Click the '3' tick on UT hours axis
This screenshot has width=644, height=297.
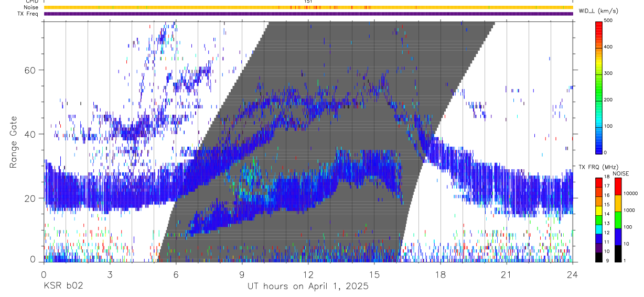(110, 274)
